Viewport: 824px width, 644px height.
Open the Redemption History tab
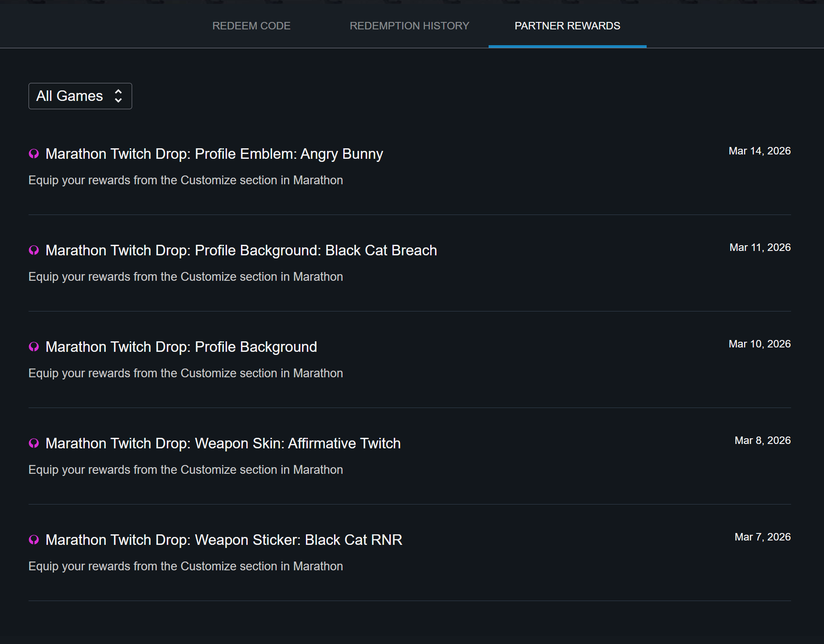(x=409, y=26)
